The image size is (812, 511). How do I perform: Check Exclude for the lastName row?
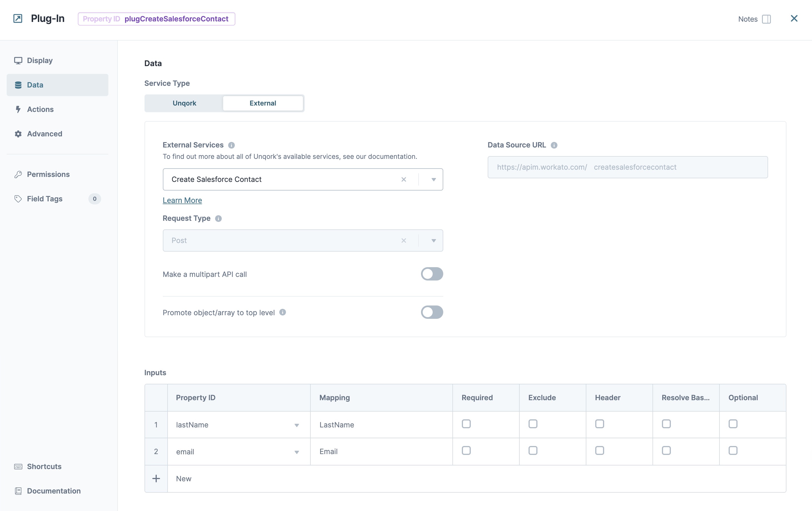pyautogui.click(x=533, y=424)
